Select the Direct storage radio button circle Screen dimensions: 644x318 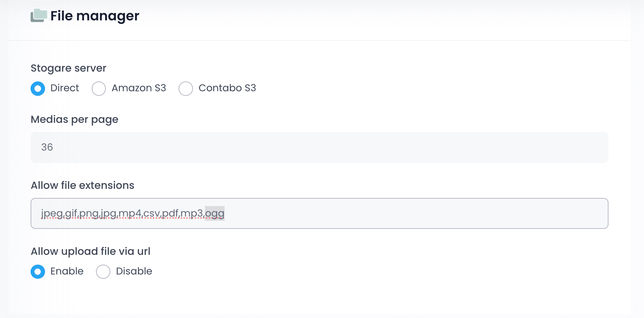click(x=38, y=88)
